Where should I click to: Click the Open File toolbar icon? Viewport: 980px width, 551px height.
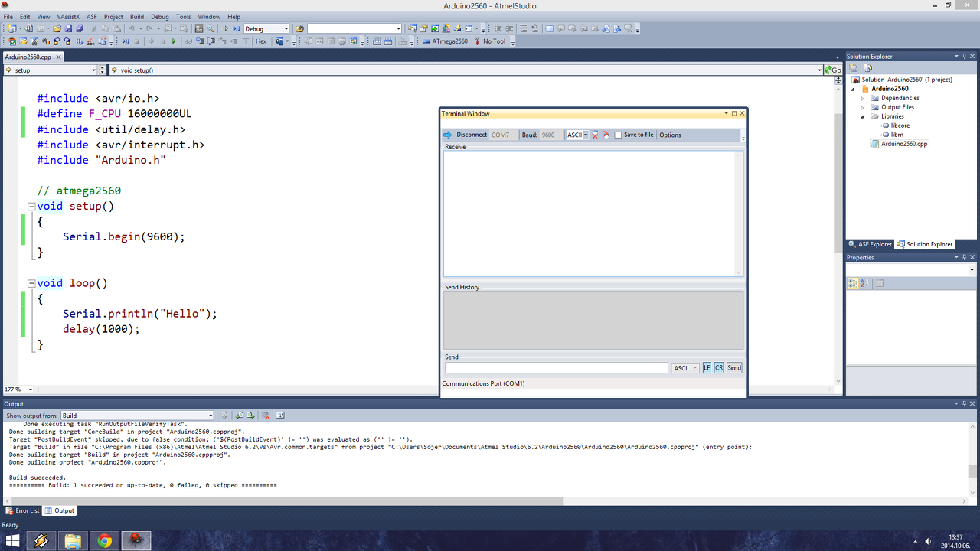click(x=57, y=29)
